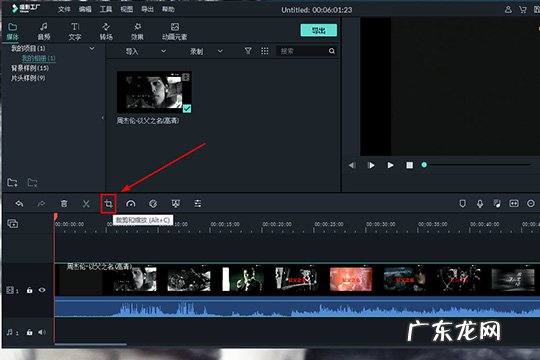Switch to the 效果 tab
The image size is (540, 360).
click(x=137, y=31)
